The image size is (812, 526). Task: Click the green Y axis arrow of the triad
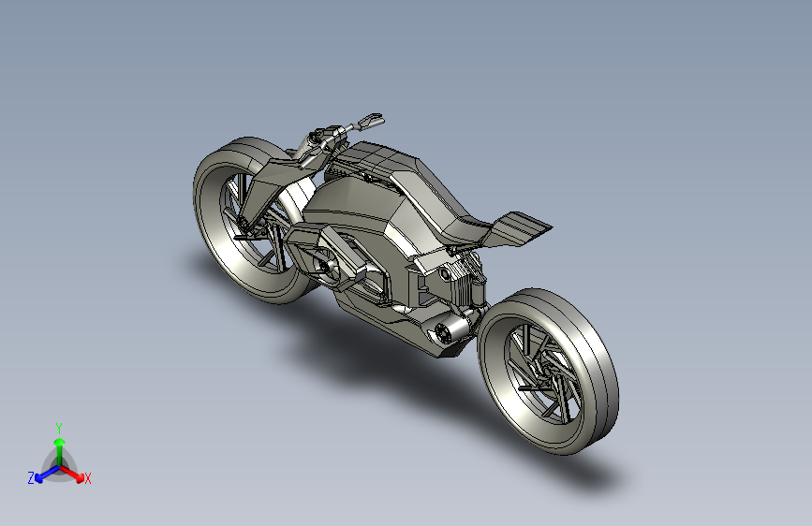[x=60, y=451]
